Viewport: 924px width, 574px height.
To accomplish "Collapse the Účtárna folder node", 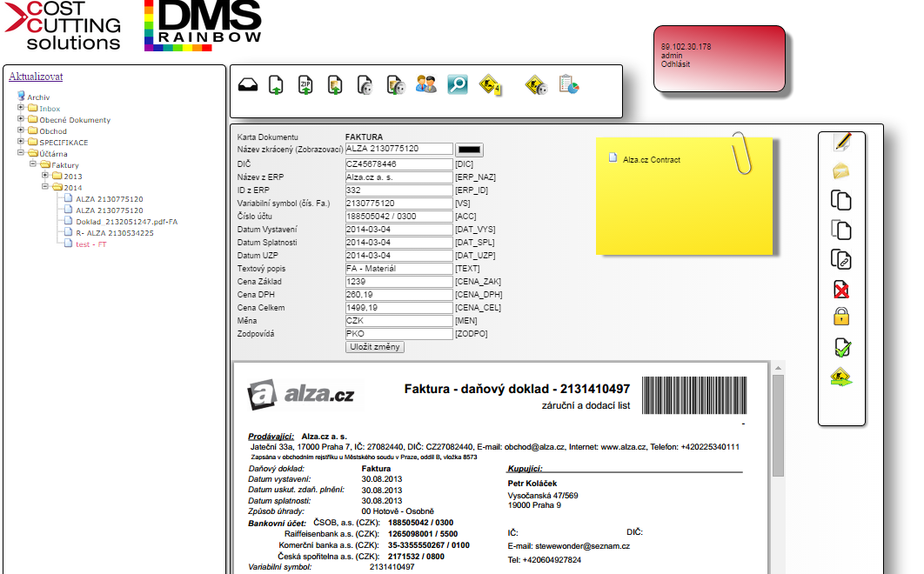I will [x=21, y=153].
